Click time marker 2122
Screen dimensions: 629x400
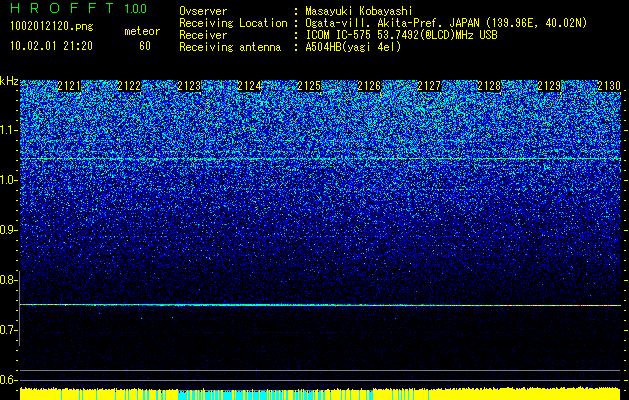[x=129, y=86]
